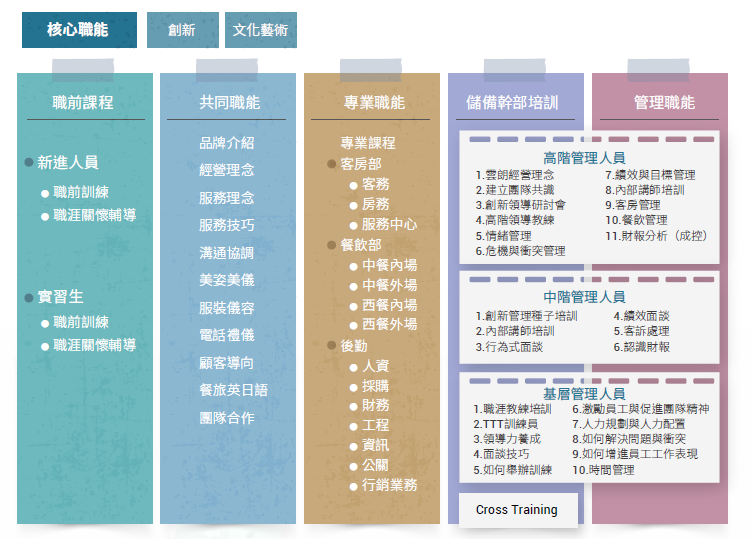Click the 基層管理人員 card title
Viewport: 753px width, 539px height.
click(x=584, y=394)
